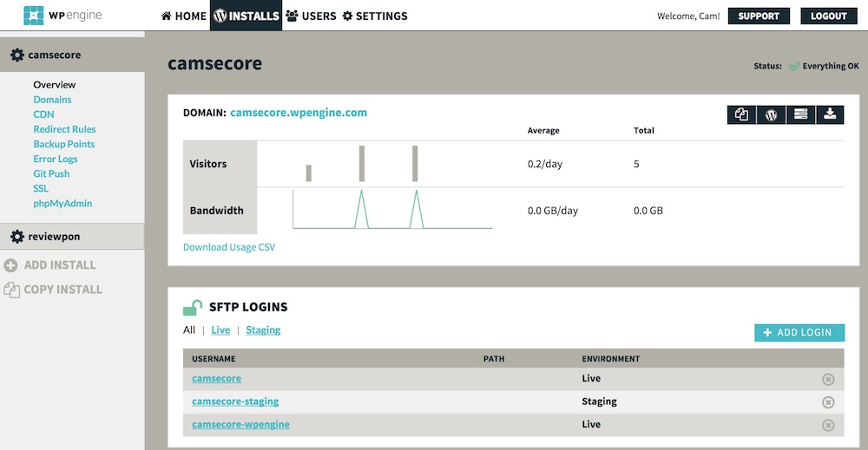
Task: Click the Staging environment cell
Action: [599, 401]
